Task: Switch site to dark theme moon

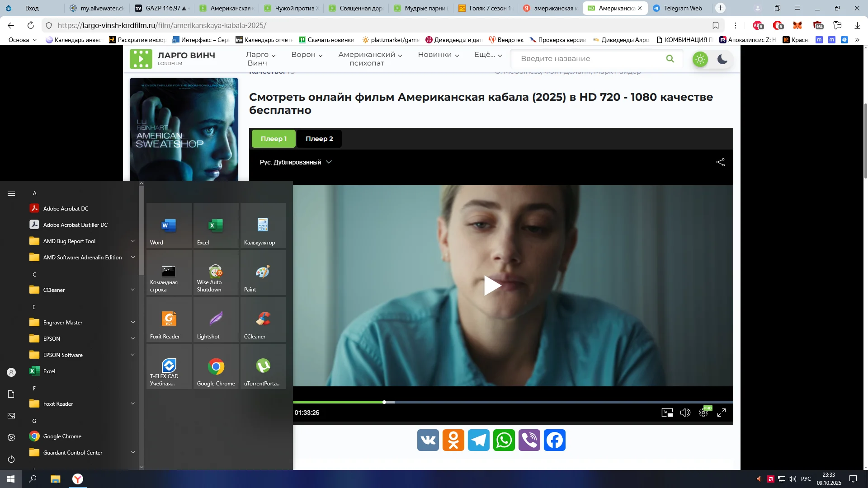Action: click(722, 59)
